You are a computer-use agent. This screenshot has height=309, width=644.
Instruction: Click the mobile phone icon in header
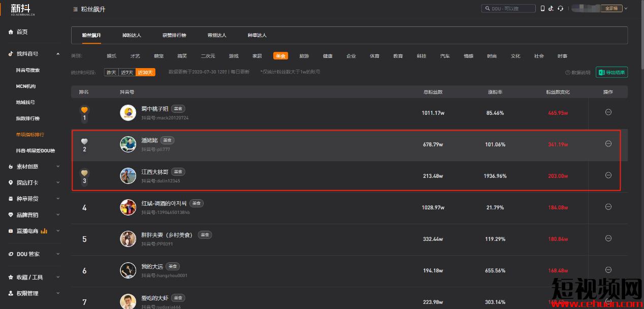click(x=542, y=9)
